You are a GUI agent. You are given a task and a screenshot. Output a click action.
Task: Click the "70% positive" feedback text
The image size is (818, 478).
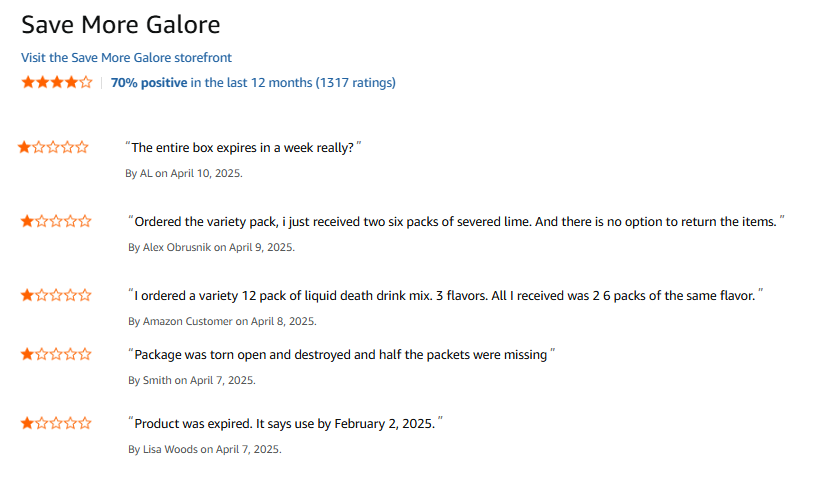[x=149, y=83]
